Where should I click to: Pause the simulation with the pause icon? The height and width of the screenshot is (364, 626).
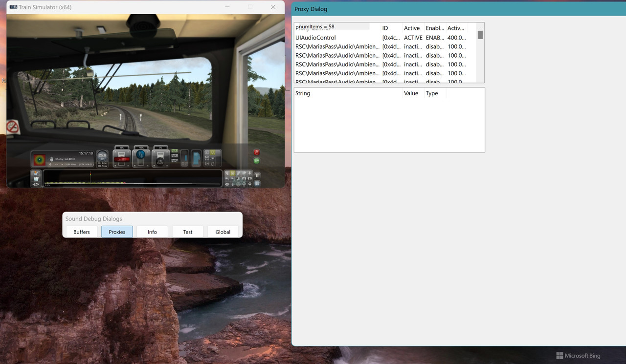click(x=257, y=175)
